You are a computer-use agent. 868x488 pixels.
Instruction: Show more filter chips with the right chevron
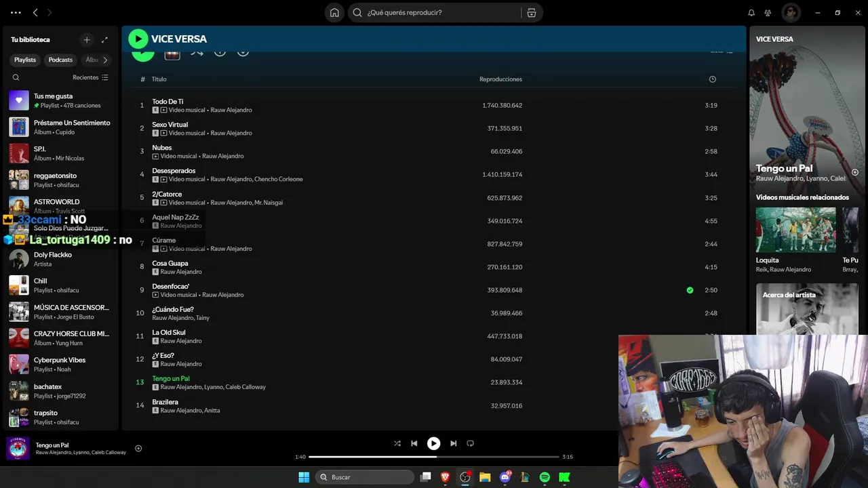(x=105, y=60)
